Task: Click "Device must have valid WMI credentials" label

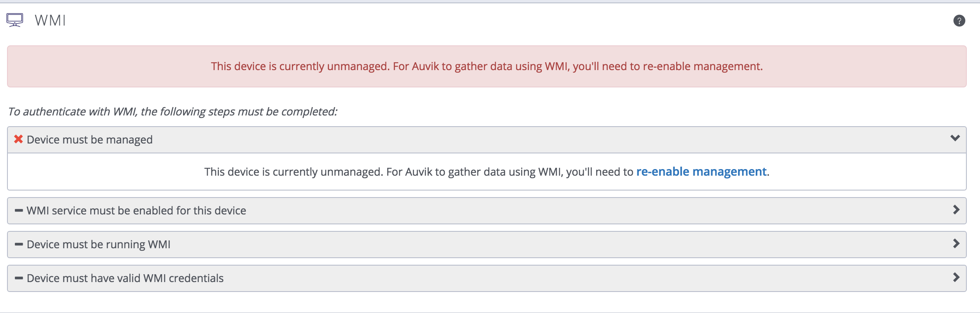Action: point(125,278)
